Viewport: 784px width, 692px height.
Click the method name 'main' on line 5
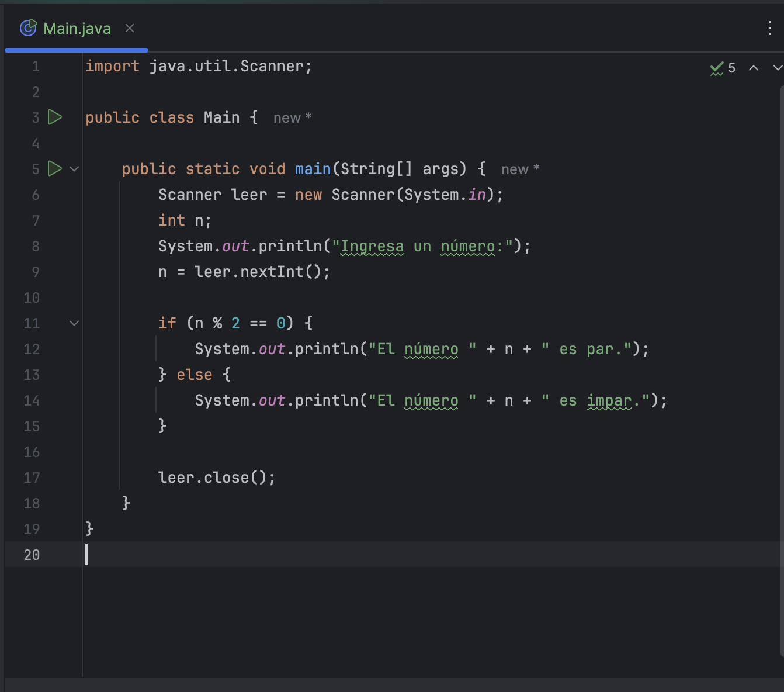313,169
